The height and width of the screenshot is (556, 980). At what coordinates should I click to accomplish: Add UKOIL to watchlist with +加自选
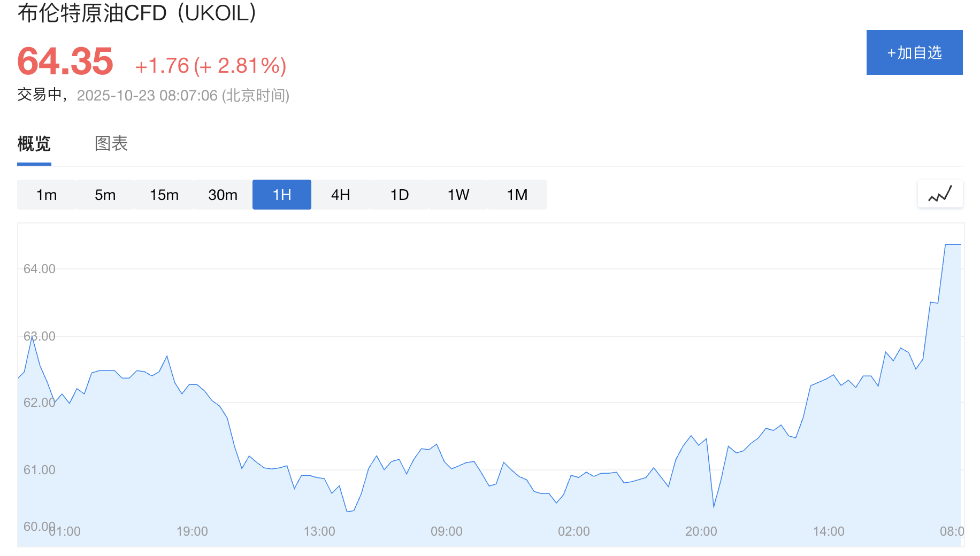point(914,52)
